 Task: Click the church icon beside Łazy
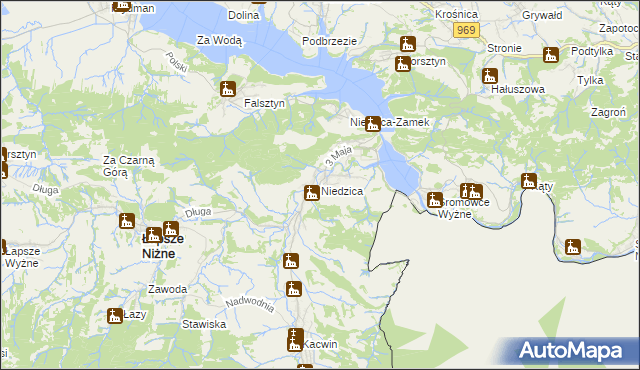tap(115, 316)
